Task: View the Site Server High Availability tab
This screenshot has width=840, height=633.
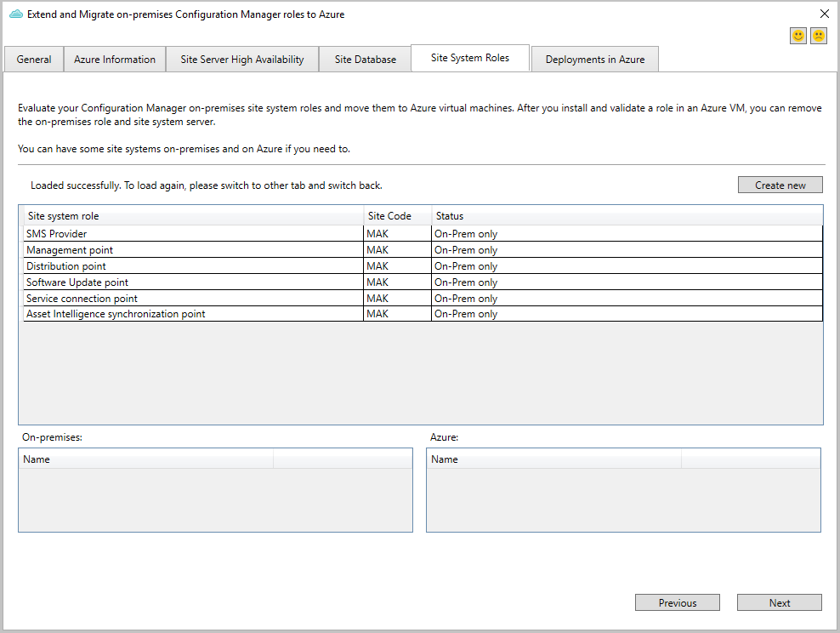Action: pyautogui.click(x=241, y=59)
